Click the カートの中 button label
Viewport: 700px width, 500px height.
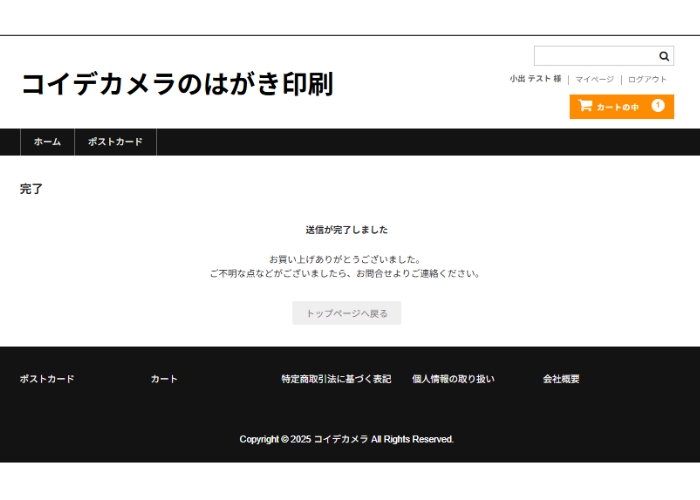tap(617, 107)
